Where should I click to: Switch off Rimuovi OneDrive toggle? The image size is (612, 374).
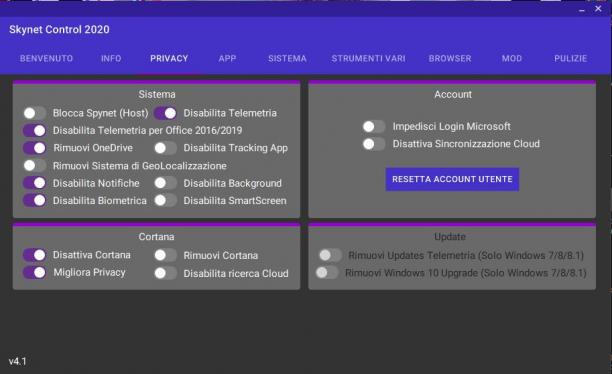tap(34, 148)
